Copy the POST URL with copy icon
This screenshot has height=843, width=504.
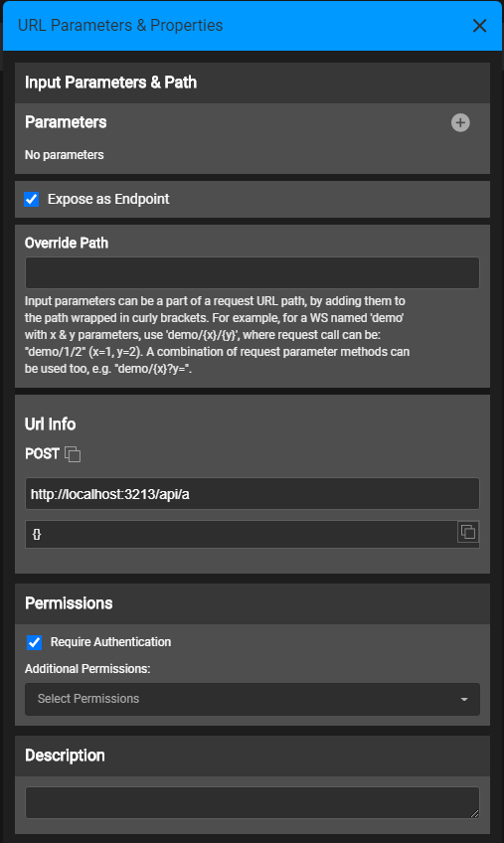pos(73,454)
